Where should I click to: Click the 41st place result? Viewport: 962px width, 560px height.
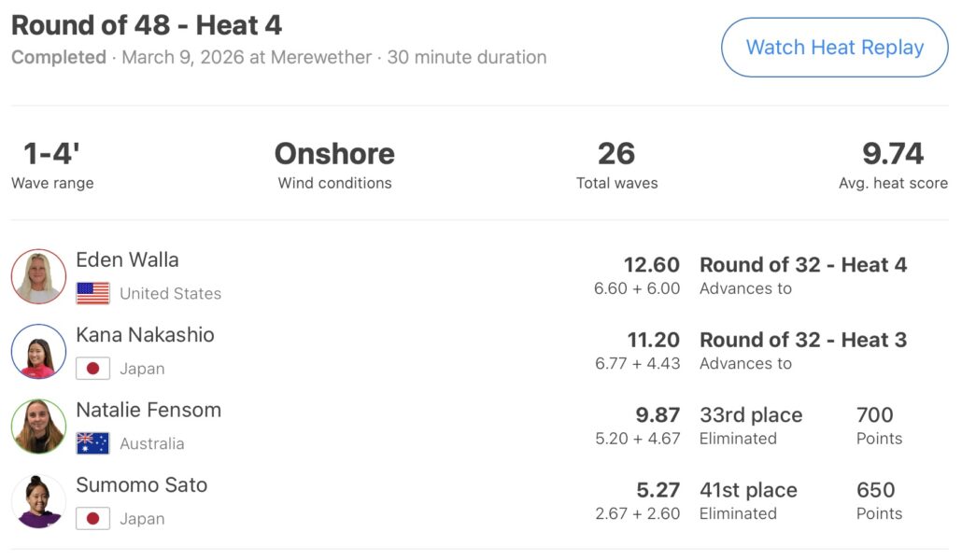coord(748,490)
